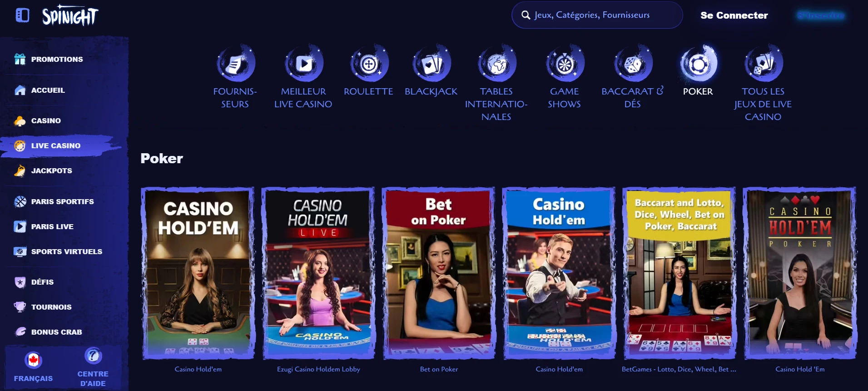The height and width of the screenshot is (391, 868).
Task: Open Jackpots in the sidebar menu
Action: 51,170
